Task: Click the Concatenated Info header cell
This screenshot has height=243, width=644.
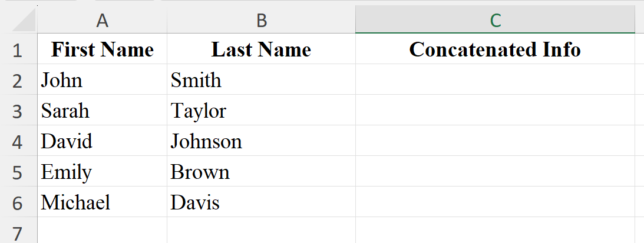Action: [x=495, y=50]
